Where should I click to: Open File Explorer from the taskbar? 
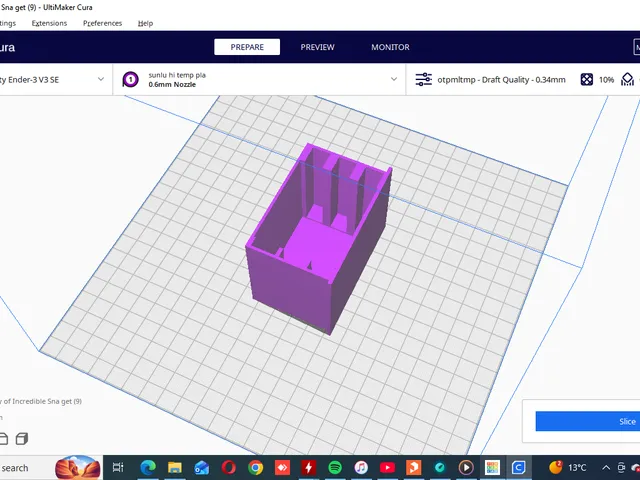coord(175,467)
